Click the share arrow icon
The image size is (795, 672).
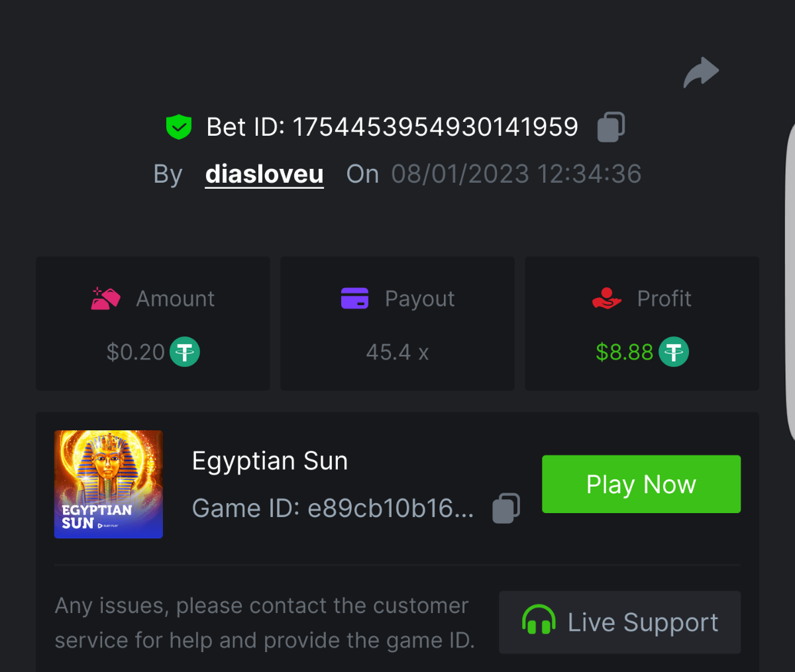point(701,72)
